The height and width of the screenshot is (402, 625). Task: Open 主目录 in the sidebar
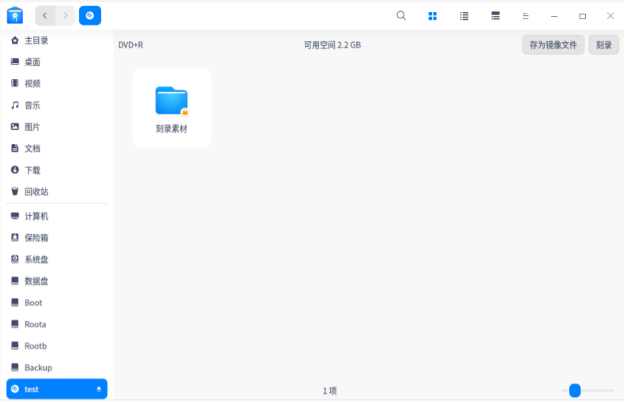[x=57, y=40]
